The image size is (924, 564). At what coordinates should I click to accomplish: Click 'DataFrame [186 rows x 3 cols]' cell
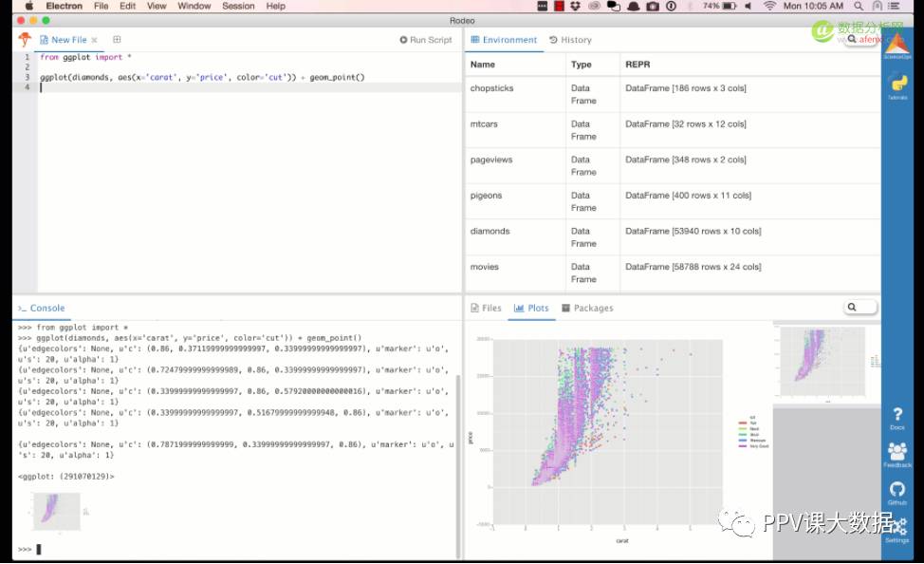[x=686, y=88]
